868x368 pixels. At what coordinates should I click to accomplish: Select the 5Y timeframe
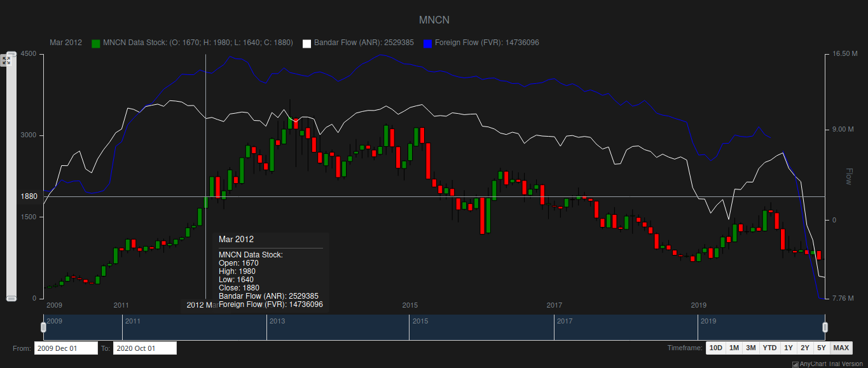coord(821,348)
